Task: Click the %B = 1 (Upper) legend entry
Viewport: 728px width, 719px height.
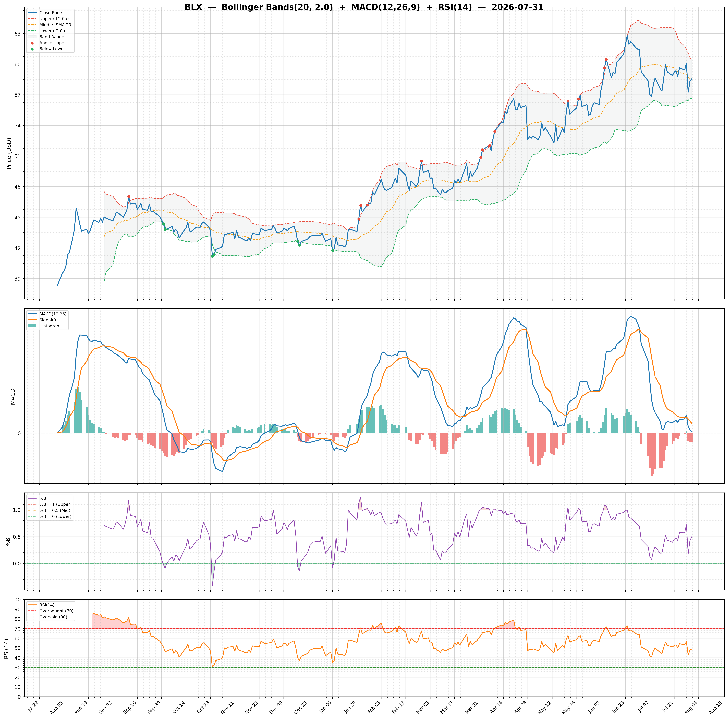Action: click(x=49, y=504)
